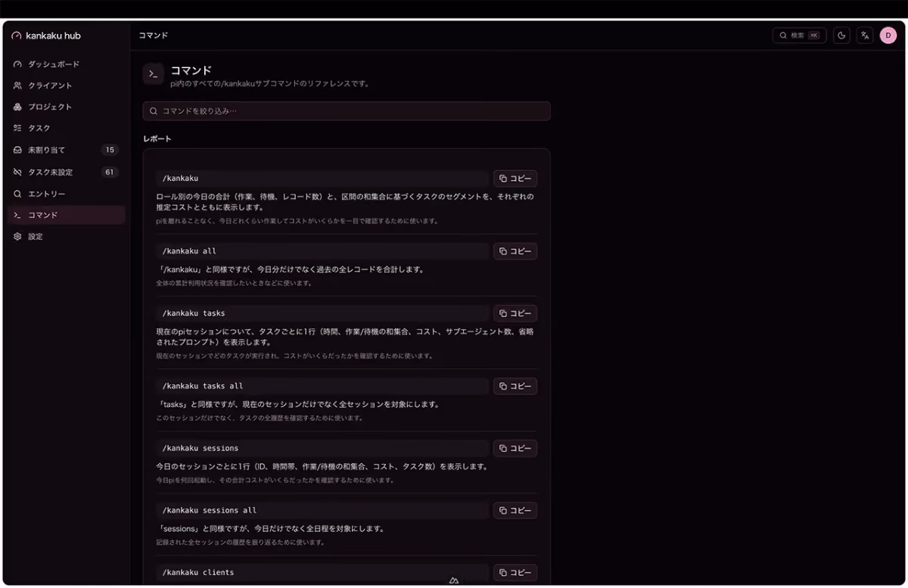Open 未割り当て in the sidebar

[x=67, y=150]
